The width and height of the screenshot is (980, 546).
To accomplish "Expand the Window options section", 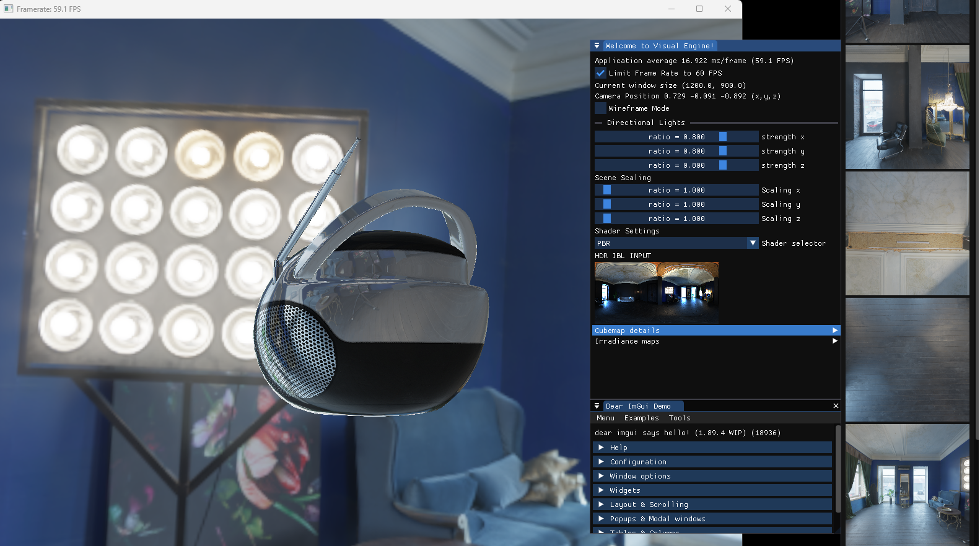I will tap(712, 476).
